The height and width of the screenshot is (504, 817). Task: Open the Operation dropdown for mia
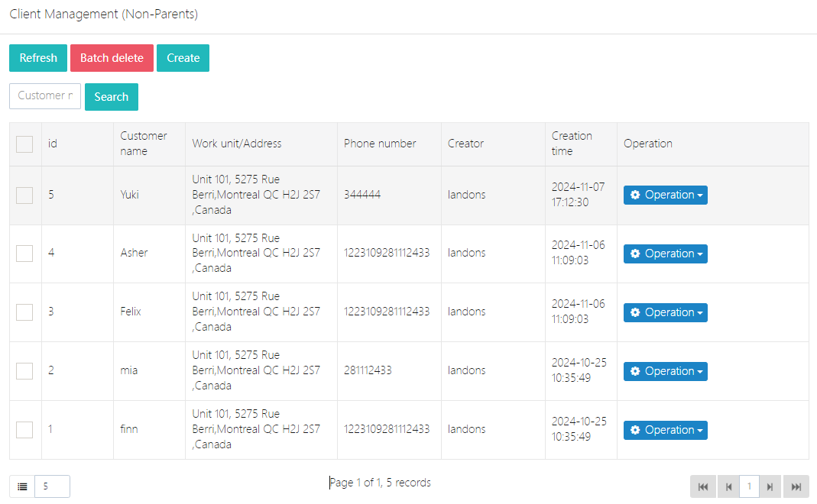(665, 372)
